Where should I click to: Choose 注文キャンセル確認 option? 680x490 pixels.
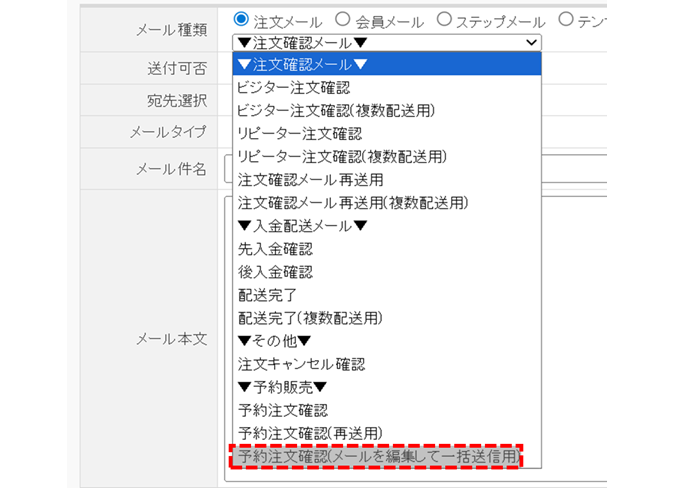point(301,363)
